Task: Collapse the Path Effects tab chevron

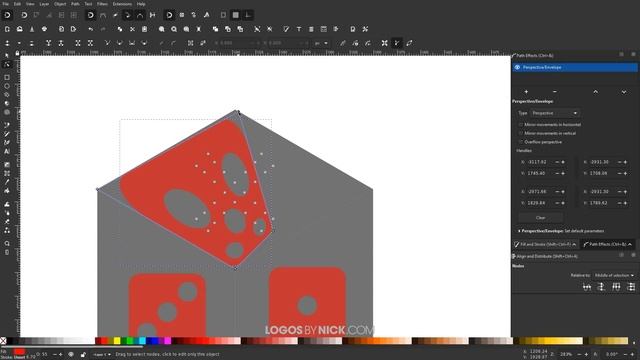Action: click(x=630, y=244)
